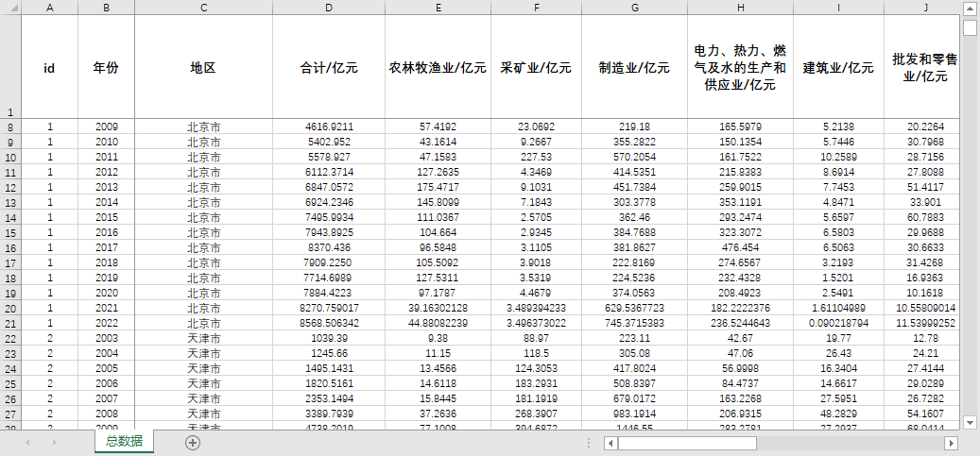
Task: Select cell with value 5402.952
Action: pyautogui.click(x=329, y=142)
